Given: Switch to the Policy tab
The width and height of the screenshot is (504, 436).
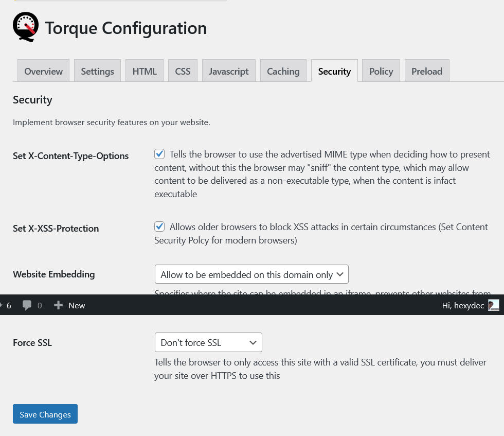Looking at the screenshot, I should tap(381, 71).
